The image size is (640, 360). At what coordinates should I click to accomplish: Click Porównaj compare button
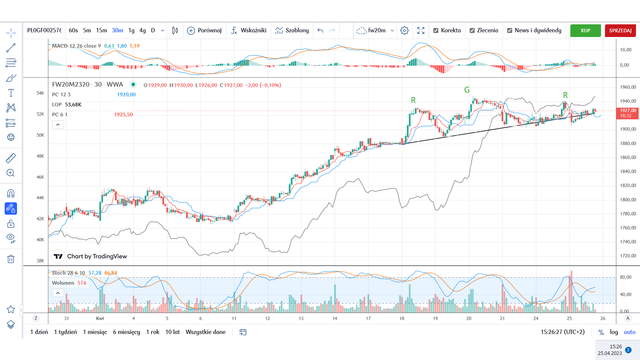click(204, 31)
